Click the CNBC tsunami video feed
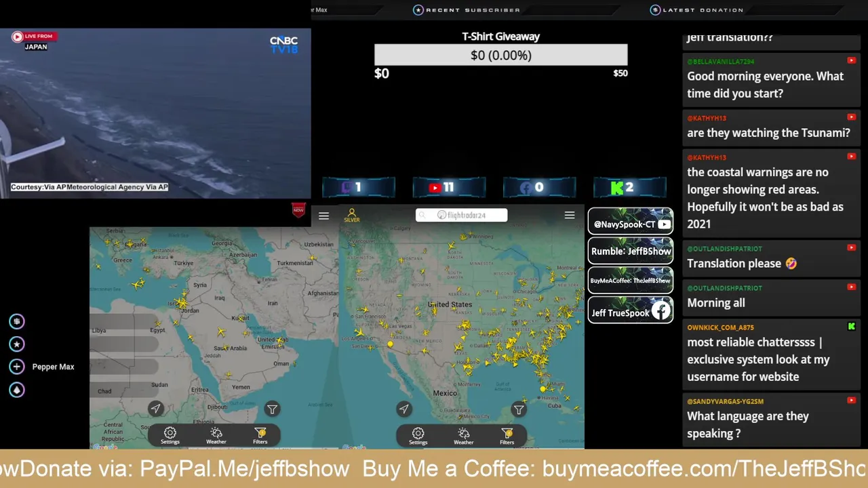Image resolution: width=868 pixels, height=488 pixels. (x=155, y=113)
